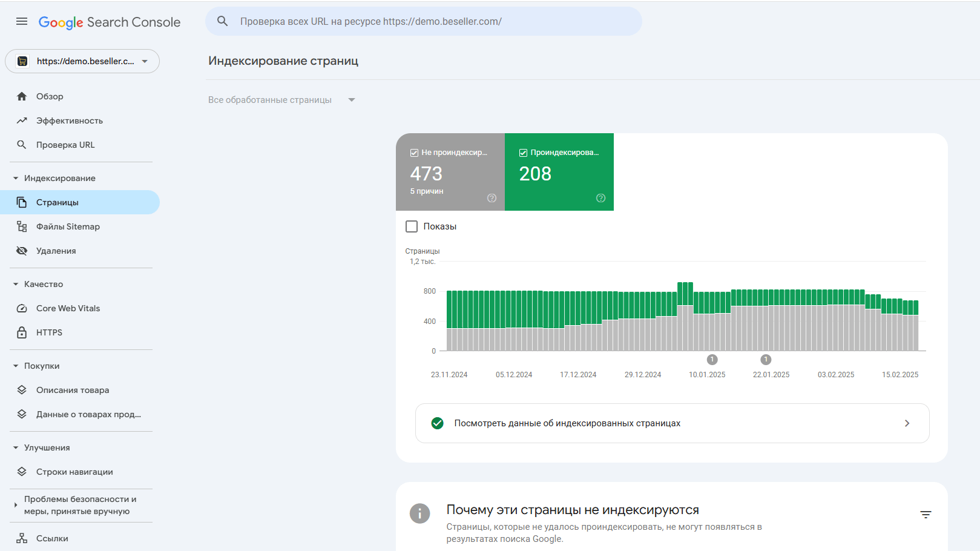Open the Обзор home icon
The image size is (980, 551).
[22, 96]
